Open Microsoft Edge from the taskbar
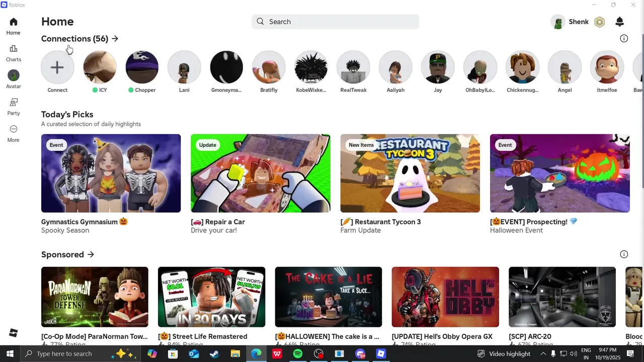The height and width of the screenshot is (362, 644). 256,354
